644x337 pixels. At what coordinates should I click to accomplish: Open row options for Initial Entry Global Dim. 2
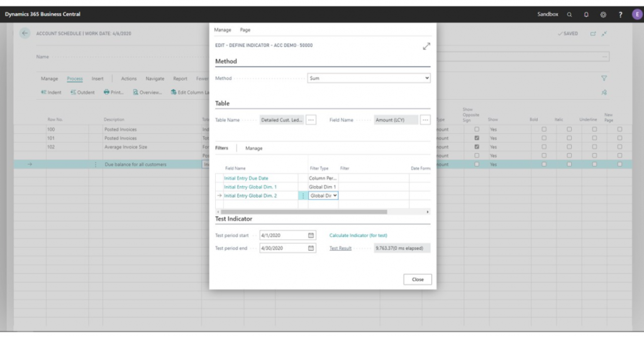[303, 196]
